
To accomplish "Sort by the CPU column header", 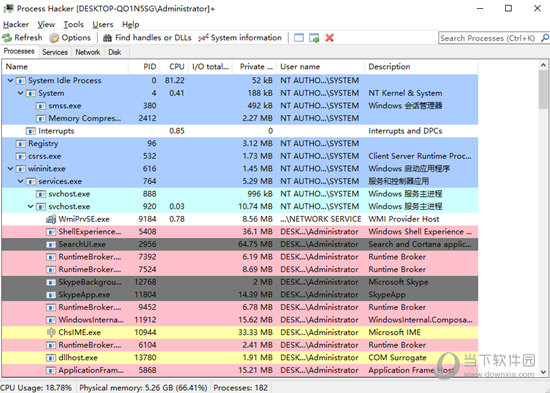I will (x=177, y=67).
